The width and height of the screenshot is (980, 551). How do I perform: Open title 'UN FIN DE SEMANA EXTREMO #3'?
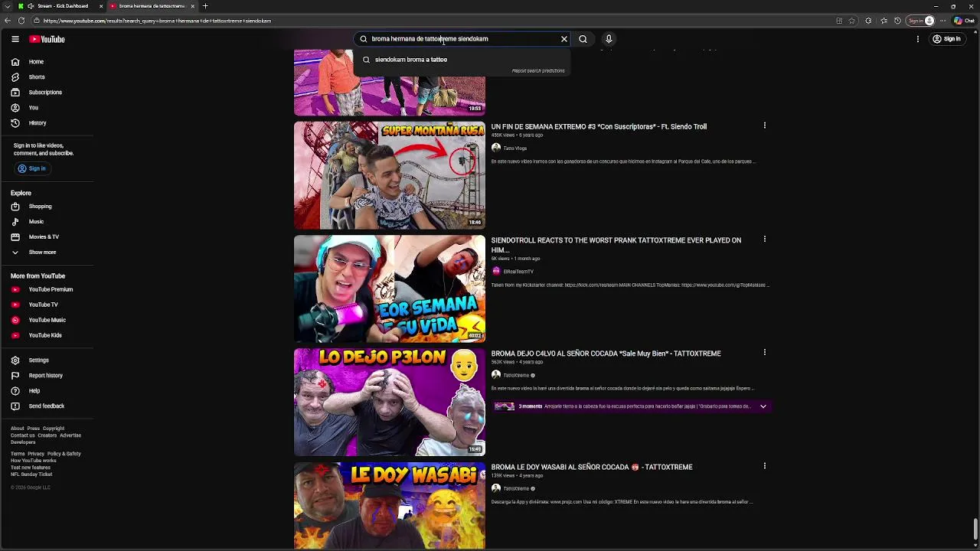click(599, 126)
